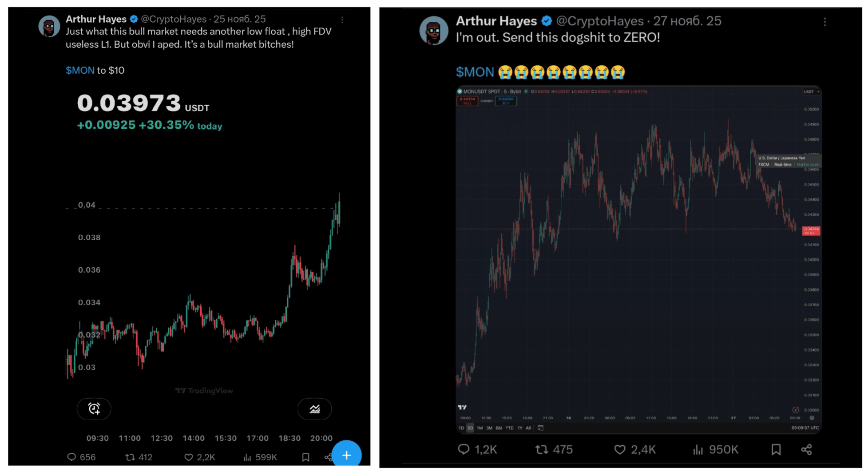
Task: Select the 5D range option
Action: tap(470, 428)
